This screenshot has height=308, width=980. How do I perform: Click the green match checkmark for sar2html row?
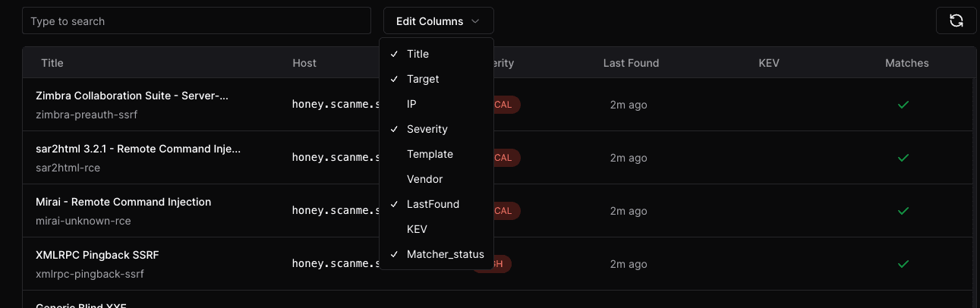903,158
